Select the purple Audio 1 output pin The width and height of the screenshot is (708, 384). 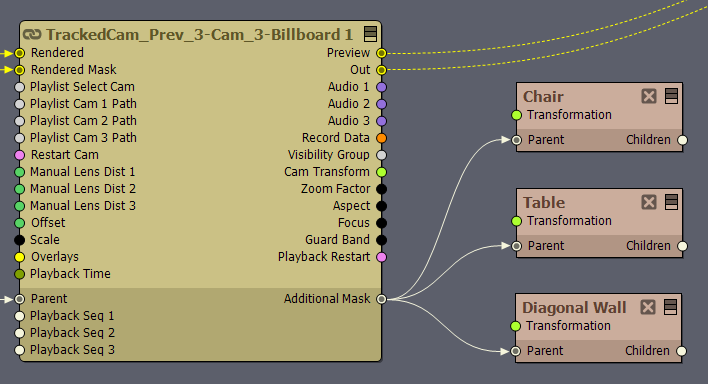(382, 87)
